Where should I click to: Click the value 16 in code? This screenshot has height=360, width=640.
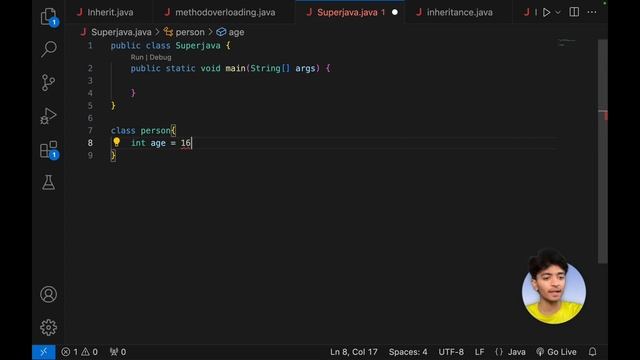pyautogui.click(x=186, y=143)
